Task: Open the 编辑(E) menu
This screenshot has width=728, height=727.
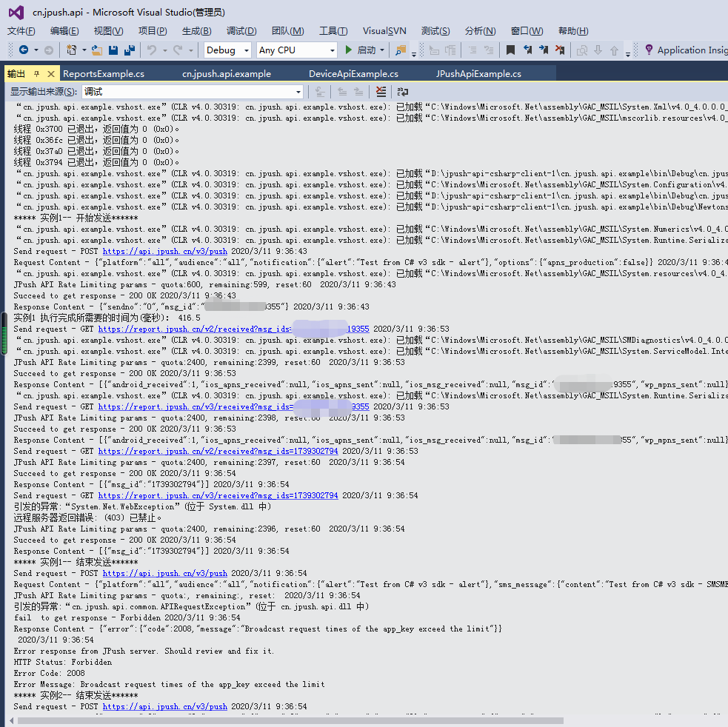Action: click(64, 30)
